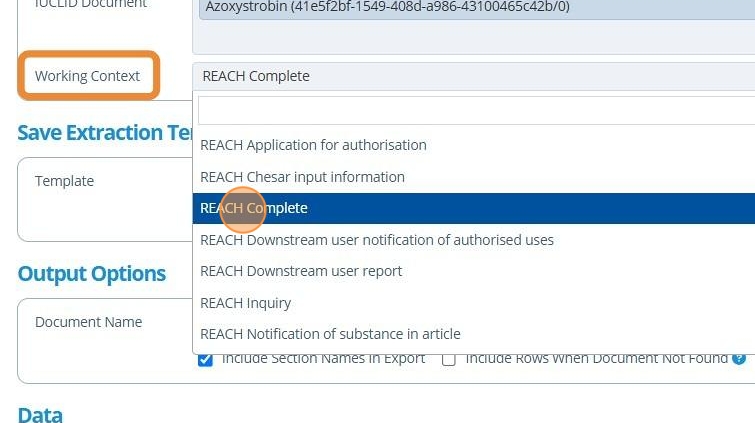The width and height of the screenshot is (755, 423).
Task: Enable Include Rows When Document Not Found
Action: [449, 359]
